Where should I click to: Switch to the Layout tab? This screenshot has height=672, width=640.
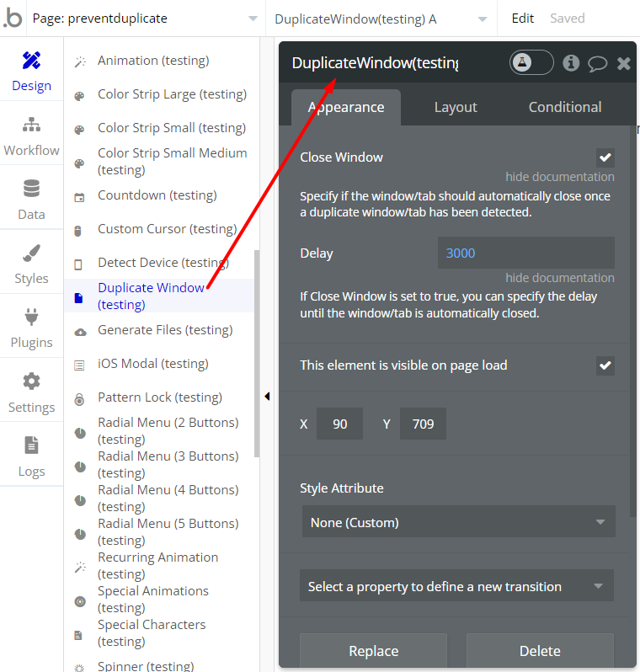pos(456,107)
